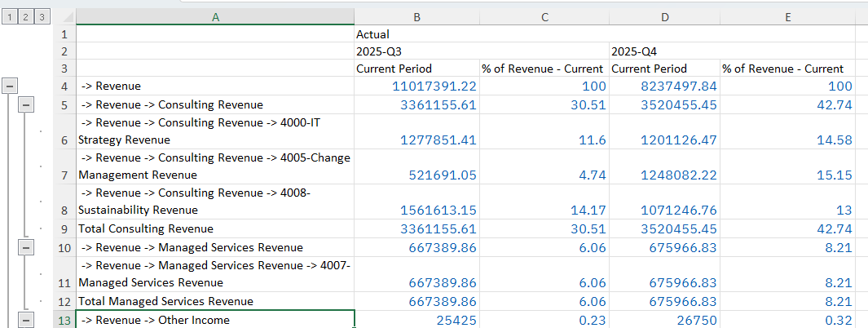Select '% of Revenue - Current' in column C

click(x=544, y=69)
